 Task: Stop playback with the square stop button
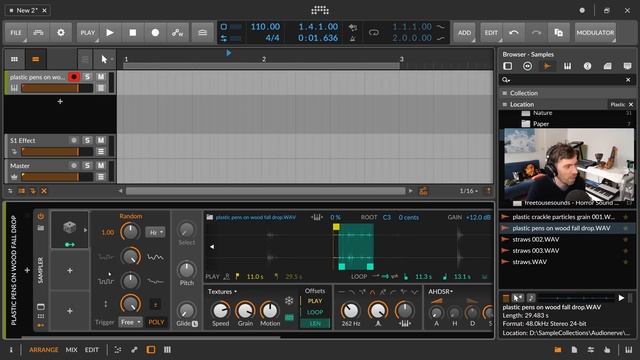133,33
